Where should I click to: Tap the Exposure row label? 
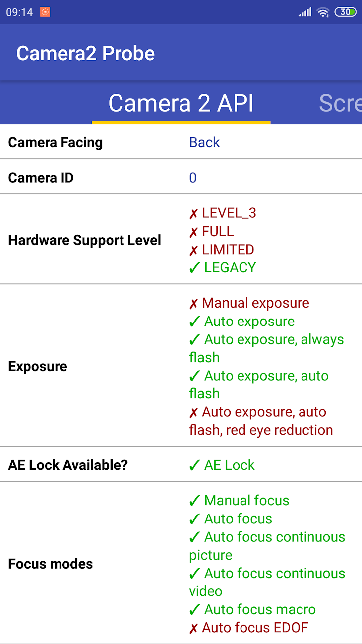point(38,366)
